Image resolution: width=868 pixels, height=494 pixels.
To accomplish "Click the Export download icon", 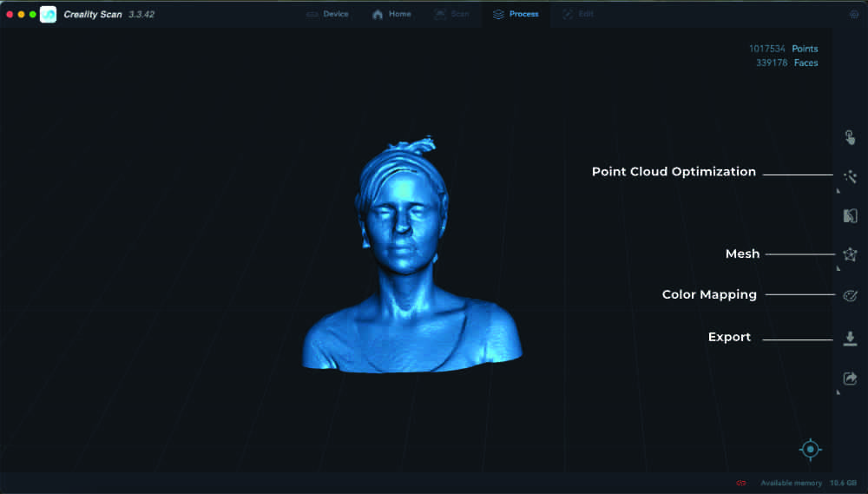I will [850, 338].
